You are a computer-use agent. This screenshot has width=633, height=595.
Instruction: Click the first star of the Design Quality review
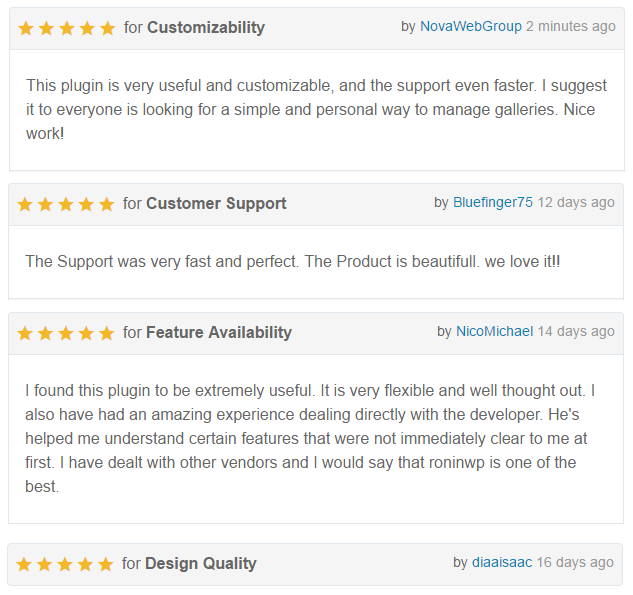click(x=25, y=564)
